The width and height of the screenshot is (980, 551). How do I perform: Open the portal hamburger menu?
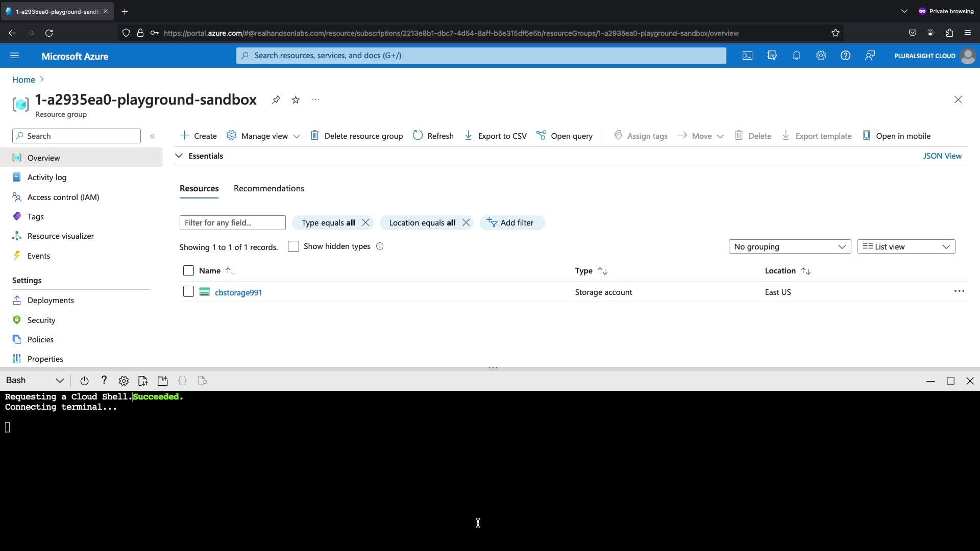pyautogui.click(x=14, y=56)
